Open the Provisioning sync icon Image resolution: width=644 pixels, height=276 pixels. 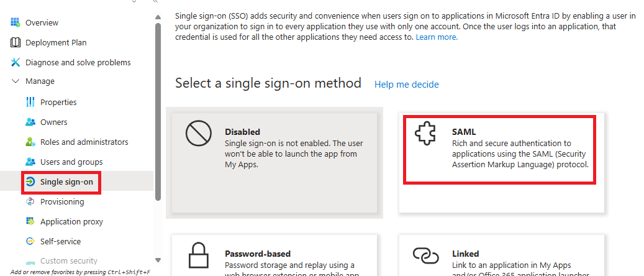click(30, 201)
